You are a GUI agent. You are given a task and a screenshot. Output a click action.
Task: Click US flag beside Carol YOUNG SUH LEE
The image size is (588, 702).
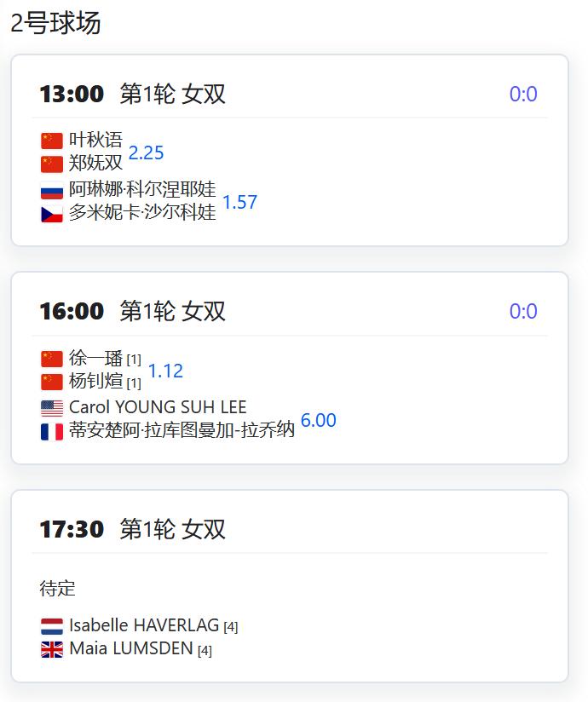52,408
